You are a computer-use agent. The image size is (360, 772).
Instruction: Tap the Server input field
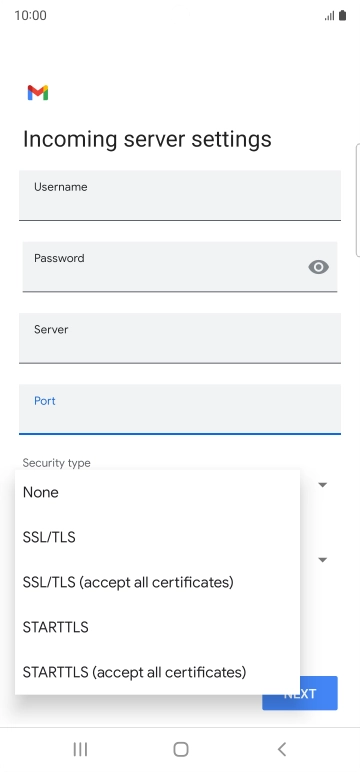click(x=180, y=338)
